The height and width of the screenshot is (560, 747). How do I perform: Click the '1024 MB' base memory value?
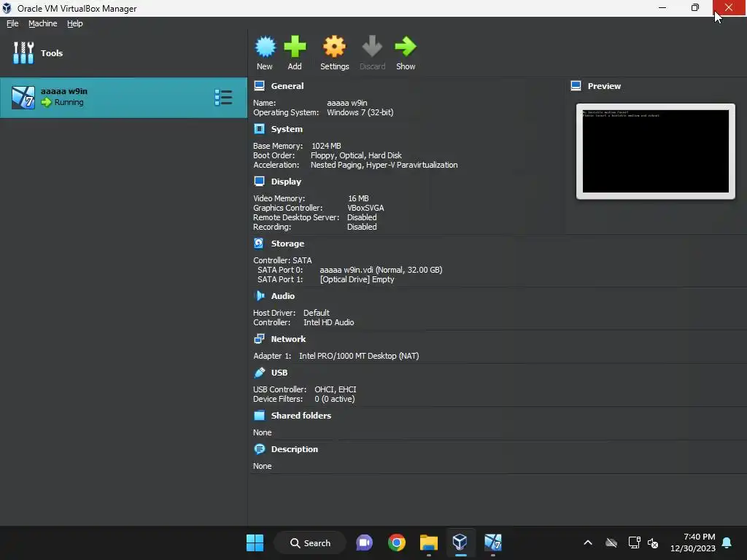point(326,146)
